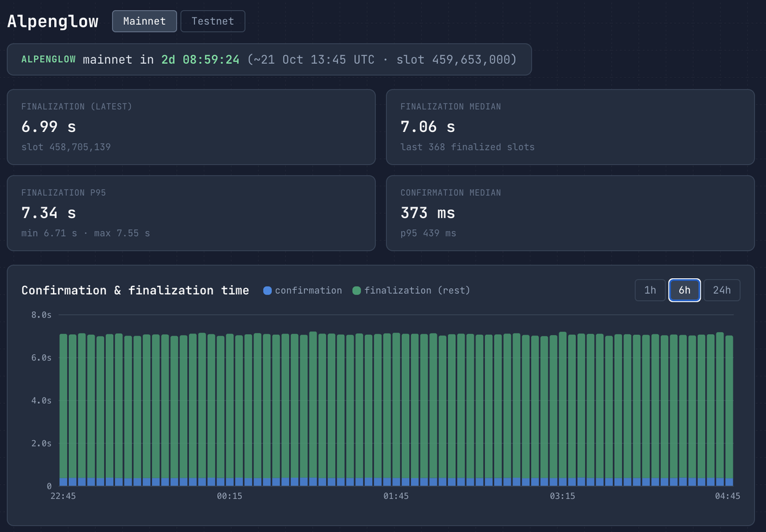Click the 04:45 time axis label

pos(727,496)
